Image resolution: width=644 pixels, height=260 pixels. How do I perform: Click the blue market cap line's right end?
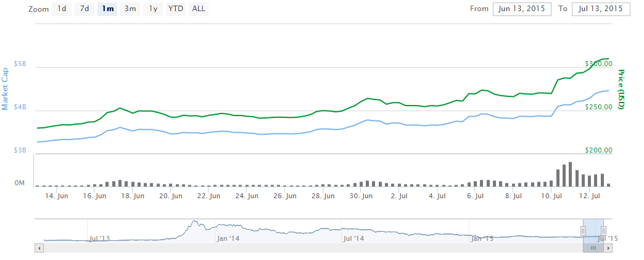(609, 91)
